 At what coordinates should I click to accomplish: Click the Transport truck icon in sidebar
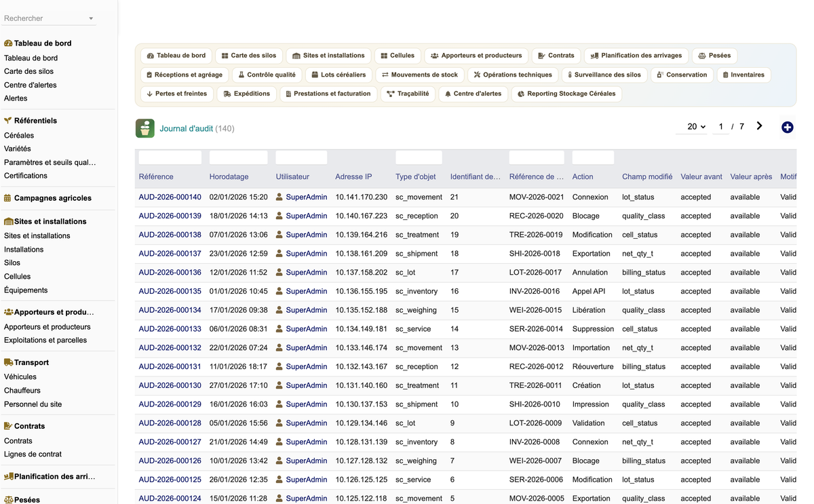tap(9, 362)
